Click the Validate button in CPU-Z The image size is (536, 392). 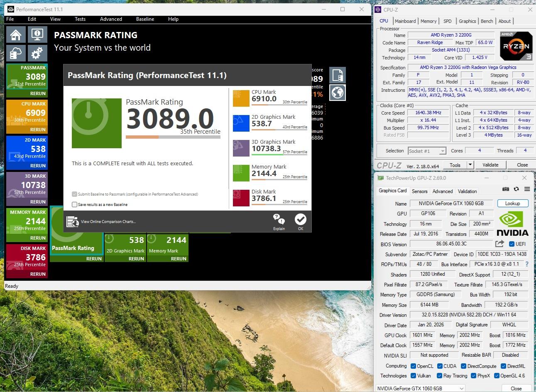(x=490, y=165)
